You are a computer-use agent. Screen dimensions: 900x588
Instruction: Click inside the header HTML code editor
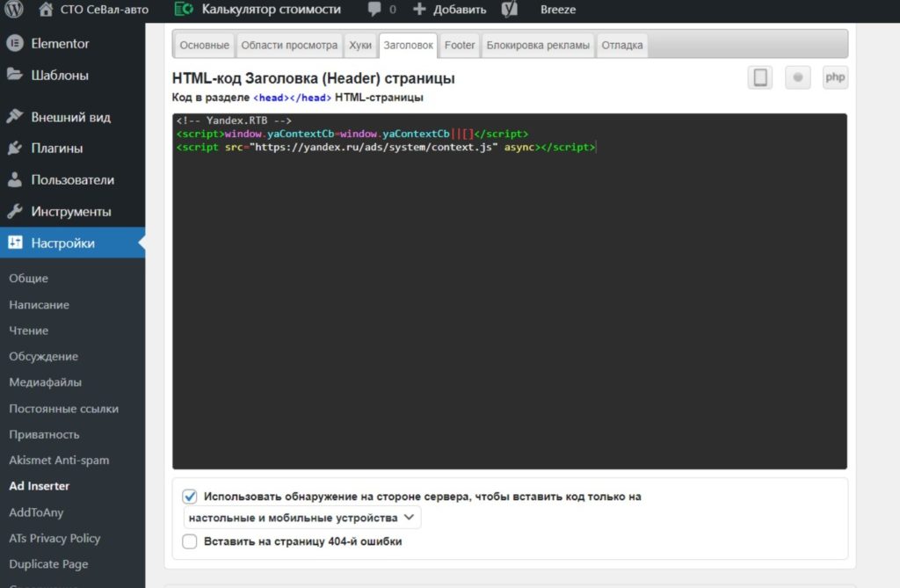point(510,291)
